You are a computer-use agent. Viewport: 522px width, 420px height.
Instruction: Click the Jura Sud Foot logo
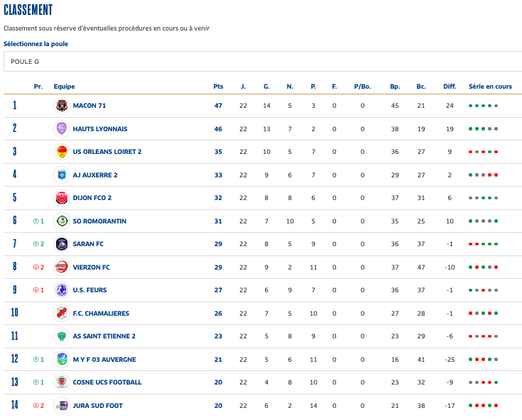pyautogui.click(x=62, y=405)
